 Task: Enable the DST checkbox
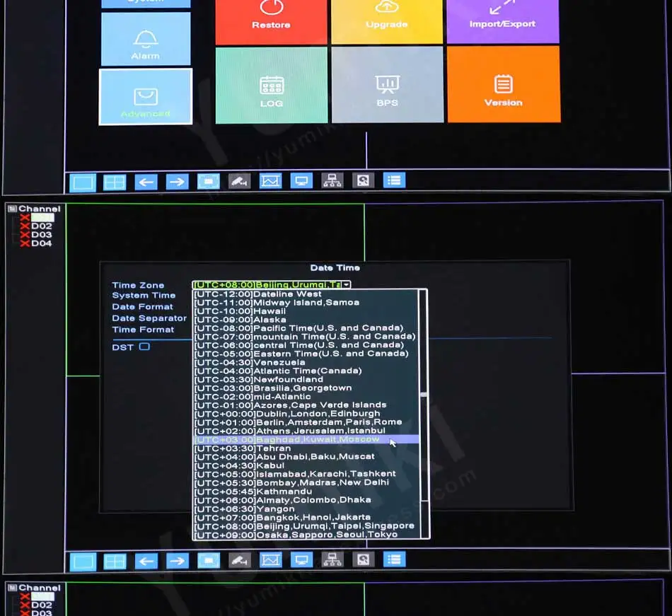tap(144, 347)
